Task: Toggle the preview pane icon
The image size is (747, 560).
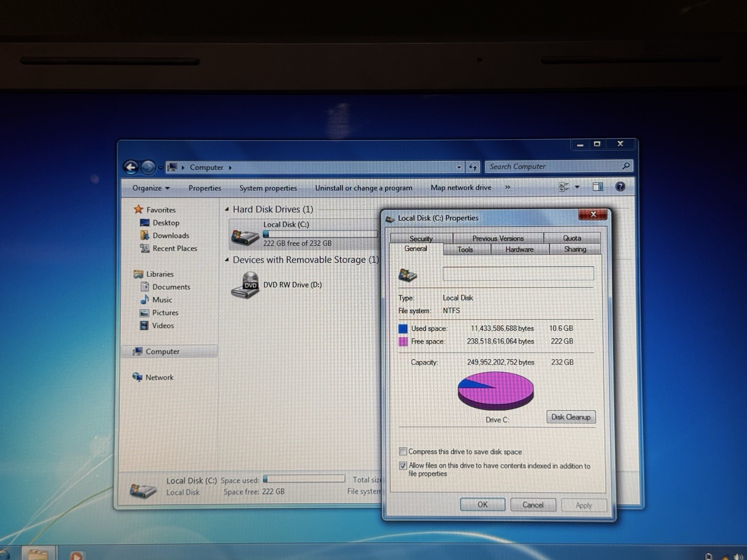Action: coord(598,187)
